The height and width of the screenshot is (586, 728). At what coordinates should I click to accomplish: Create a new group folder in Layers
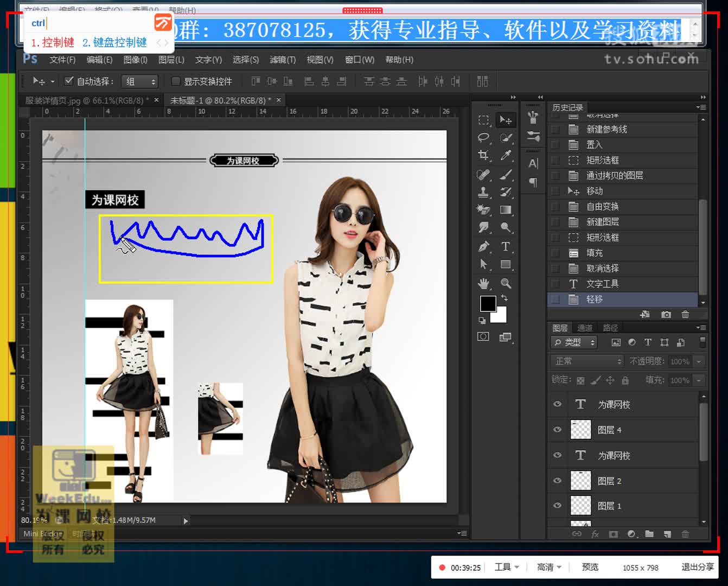[x=649, y=534]
